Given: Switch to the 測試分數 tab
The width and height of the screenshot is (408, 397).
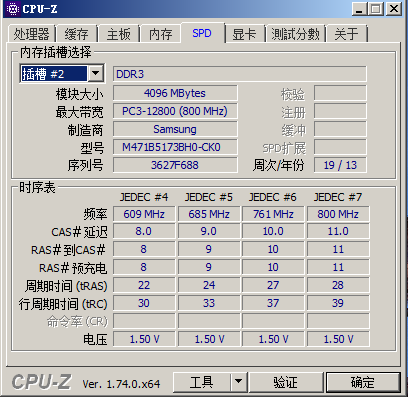Looking at the screenshot, I should click(296, 34).
